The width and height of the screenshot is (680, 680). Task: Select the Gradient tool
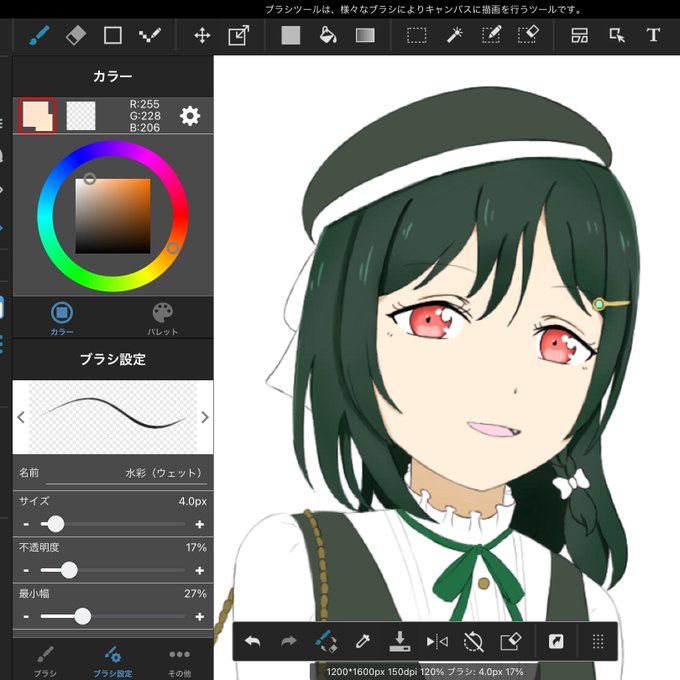click(x=365, y=35)
